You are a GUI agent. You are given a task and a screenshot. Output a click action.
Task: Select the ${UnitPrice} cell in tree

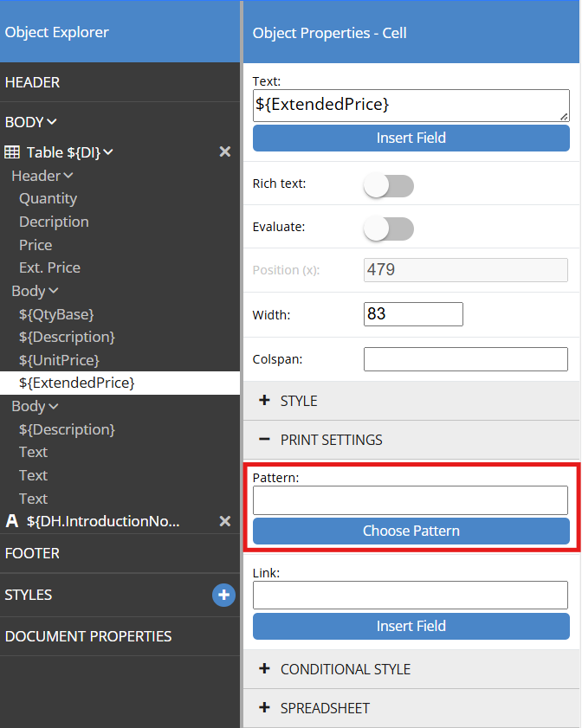coord(59,359)
